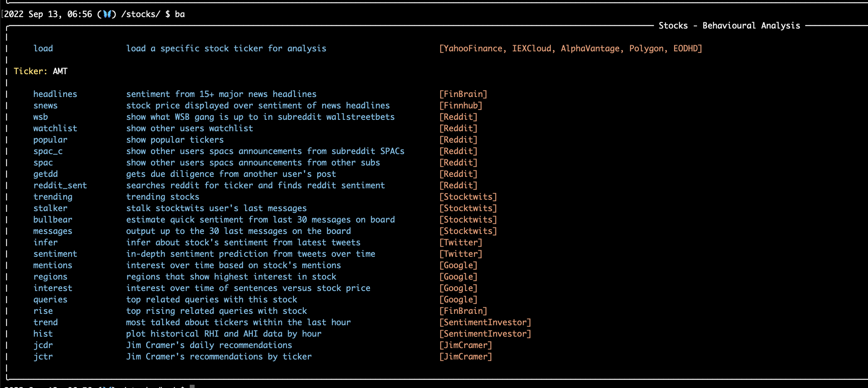The width and height of the screenshot is (868, 388).
Task: Click the YahooFinance source
Action: [x=473, y=48]
